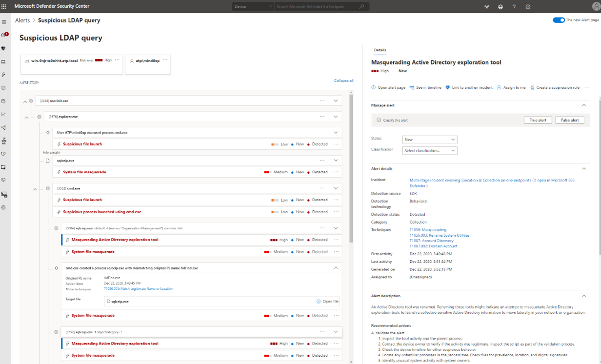Select the Details tab
This screenshot has height=364, width=601.
(380, 50)
